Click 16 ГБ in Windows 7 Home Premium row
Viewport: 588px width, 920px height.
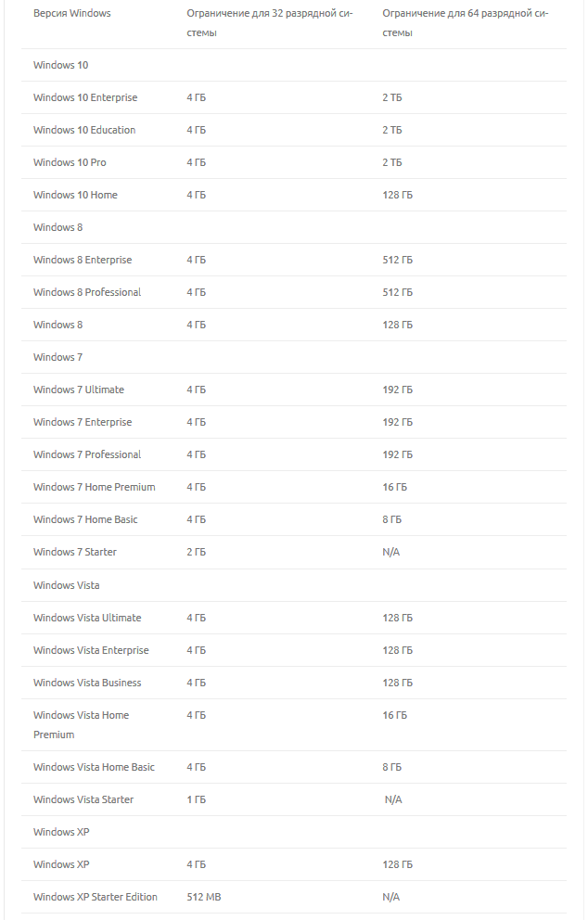(394, 487)
